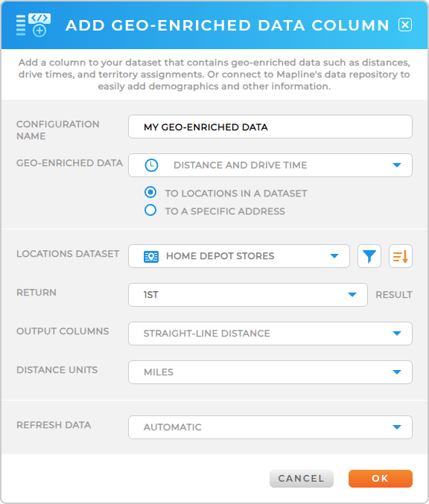Screen dimensions: 429x504
Task: Click the Configuration Name label
Action: pyautogui.click(x=58, y=130)
